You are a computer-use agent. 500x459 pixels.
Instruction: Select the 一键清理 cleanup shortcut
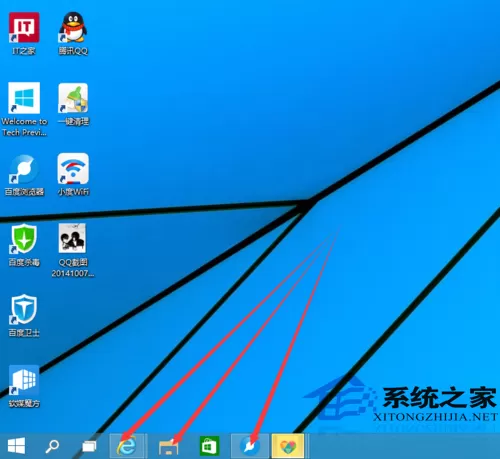click(73, 98)
